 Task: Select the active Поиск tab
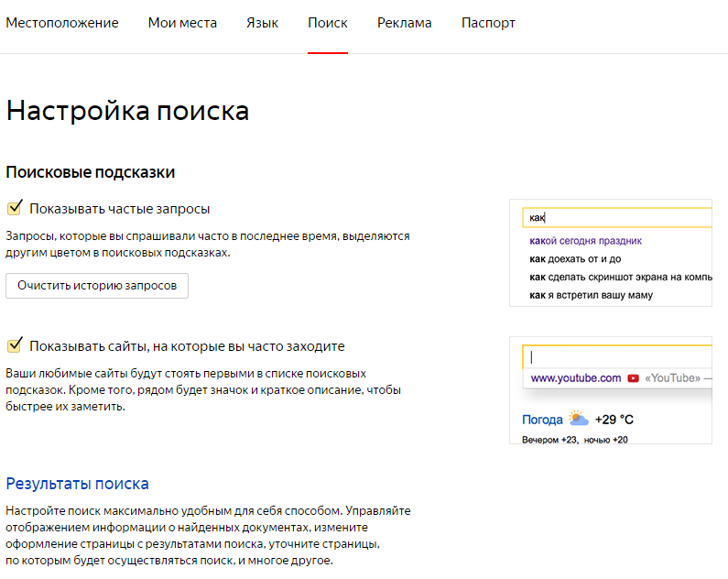[328, 23]
